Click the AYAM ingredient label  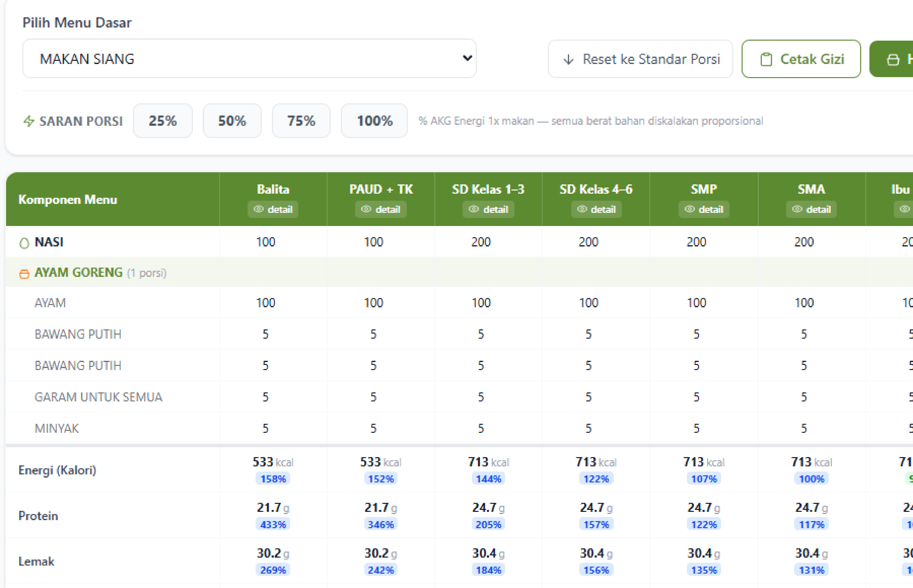(50, 303)
